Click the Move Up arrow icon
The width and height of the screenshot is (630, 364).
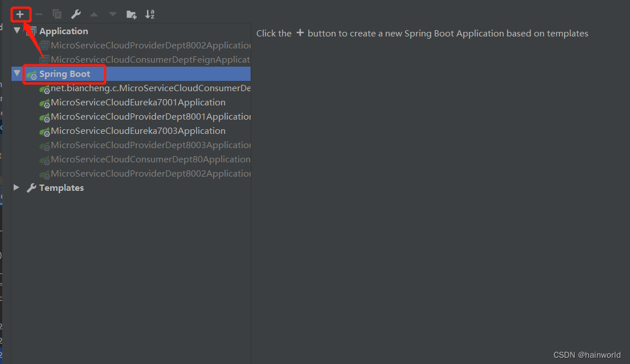[x=94, y=14]
